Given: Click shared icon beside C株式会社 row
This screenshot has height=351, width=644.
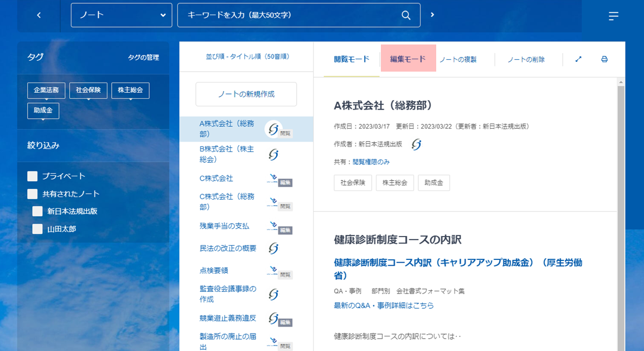Looking at the screenshot, I should tap(273, 178).
